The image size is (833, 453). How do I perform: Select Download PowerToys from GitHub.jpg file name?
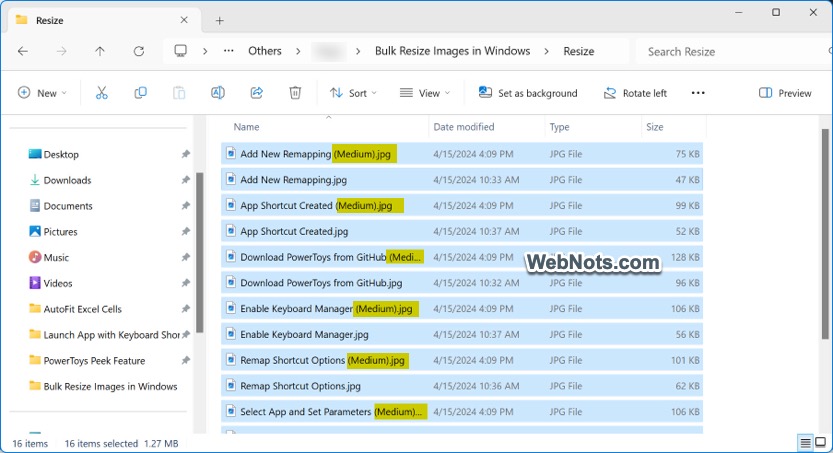321,283
